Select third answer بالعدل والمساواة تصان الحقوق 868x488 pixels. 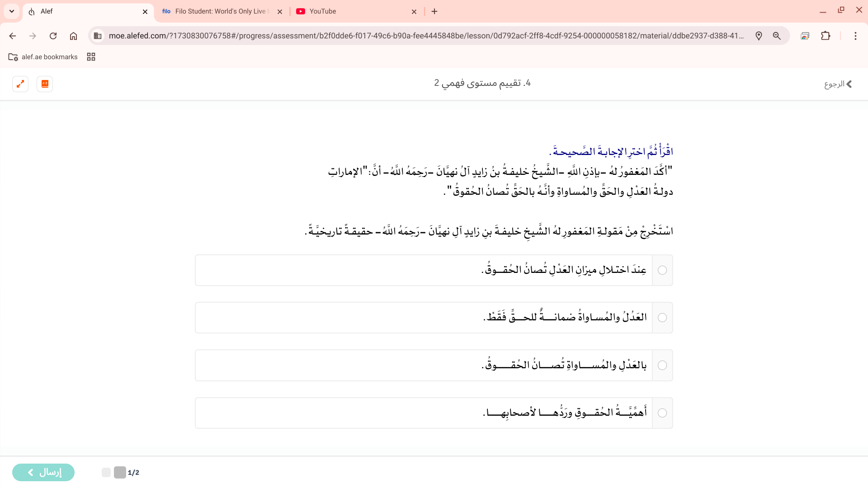pyautogui.click(x=662, y=365)
